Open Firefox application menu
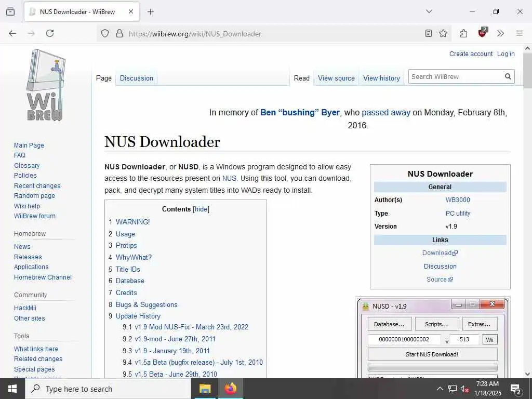 (520, 33)
